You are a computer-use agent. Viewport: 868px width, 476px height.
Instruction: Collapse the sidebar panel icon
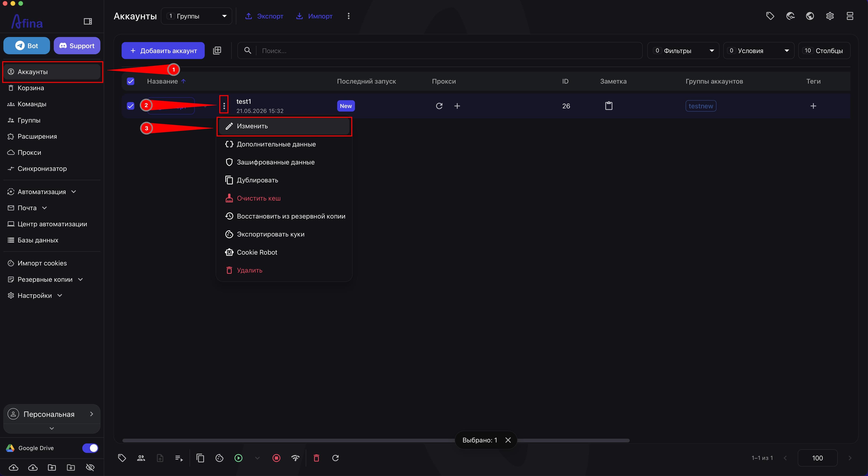(88, 21)
